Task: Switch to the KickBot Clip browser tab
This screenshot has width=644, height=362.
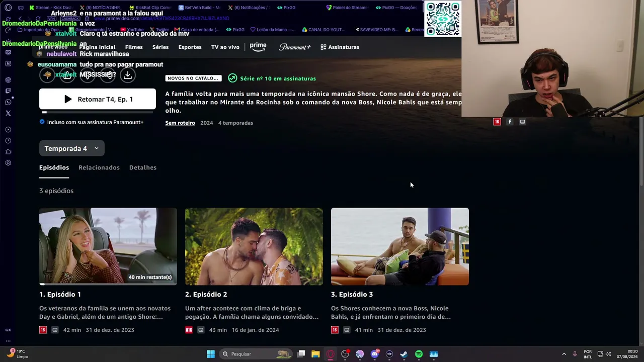Action: [150, 8]
